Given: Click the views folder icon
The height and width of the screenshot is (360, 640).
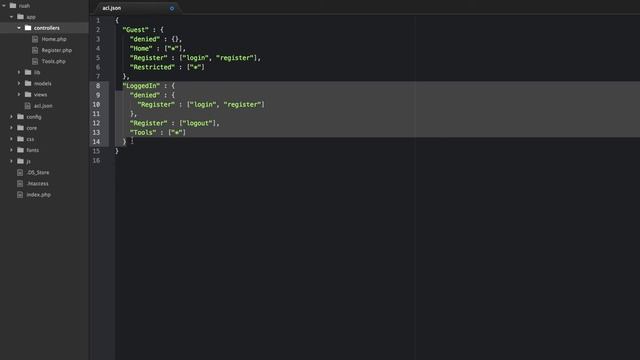Looking at the screenshot, I should coord(28,94).
